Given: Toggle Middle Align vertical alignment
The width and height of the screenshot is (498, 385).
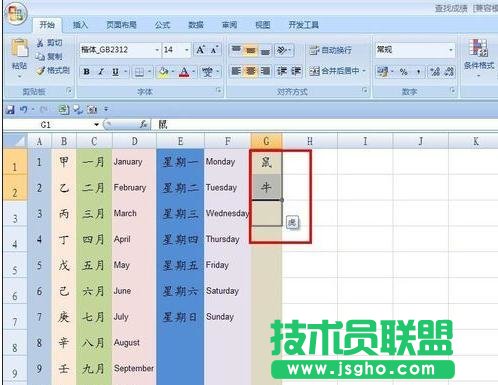Looking at the screenshot, I should 250,50.
